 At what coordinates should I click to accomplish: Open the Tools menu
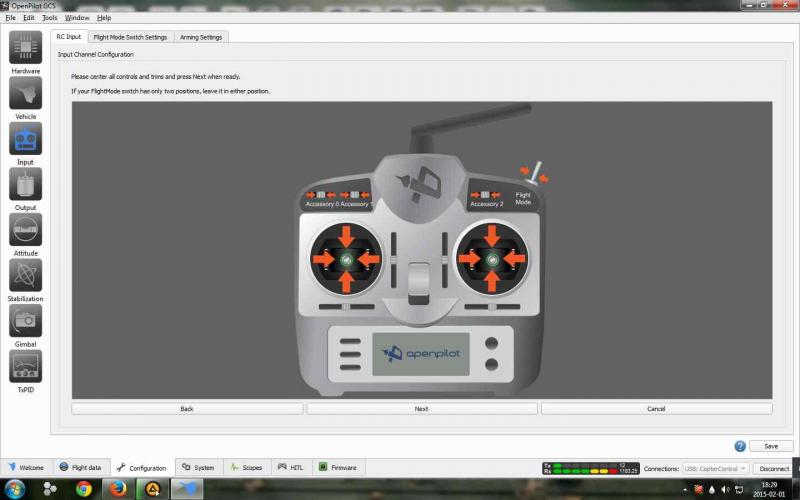click(x=50, y=17)
